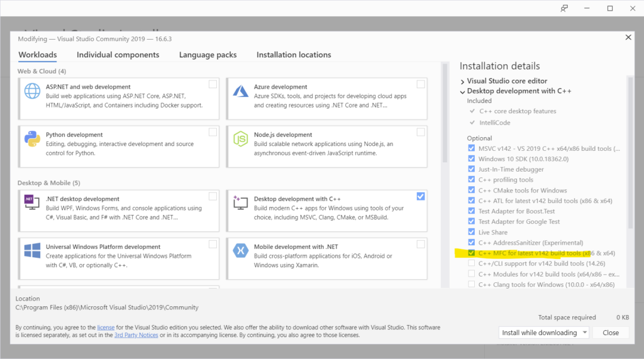Click the Desktop & Mobile (5) heading
The height and width of the screenshot is (359, 644).
(49, 183)
